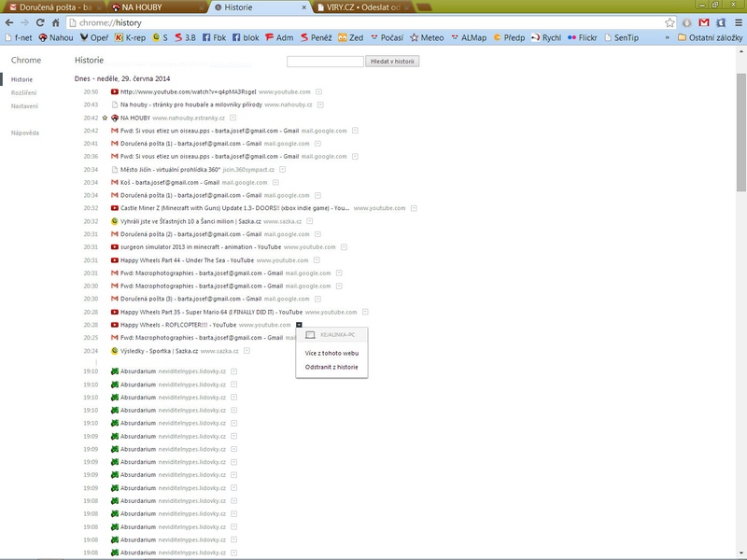747x560 pixels.
Task: Click the Gmail extension icon in the toolbar
Action: click(702, 21)
